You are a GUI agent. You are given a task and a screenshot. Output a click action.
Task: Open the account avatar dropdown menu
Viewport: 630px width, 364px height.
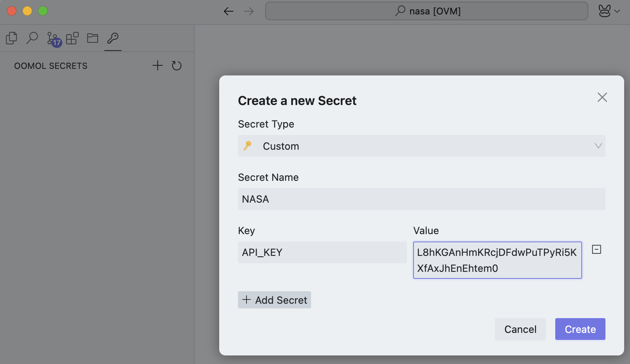pyautogui.click(x=609, y=11)
